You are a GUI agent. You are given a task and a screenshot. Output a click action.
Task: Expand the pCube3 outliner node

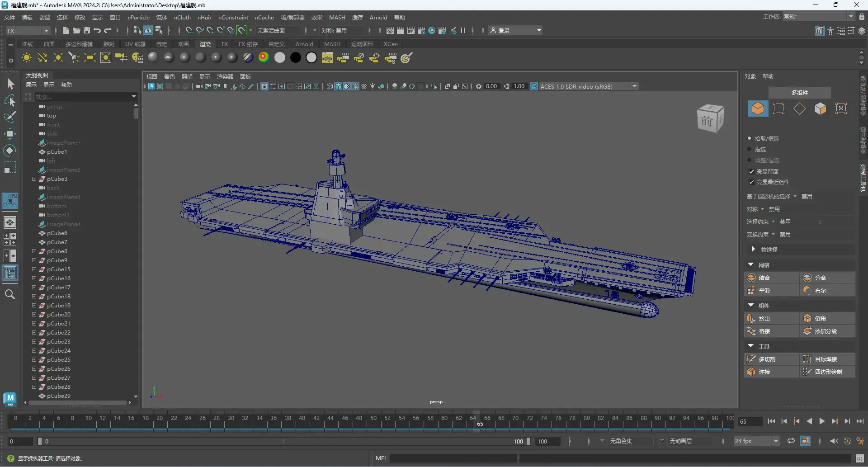(x=34, y=179)
